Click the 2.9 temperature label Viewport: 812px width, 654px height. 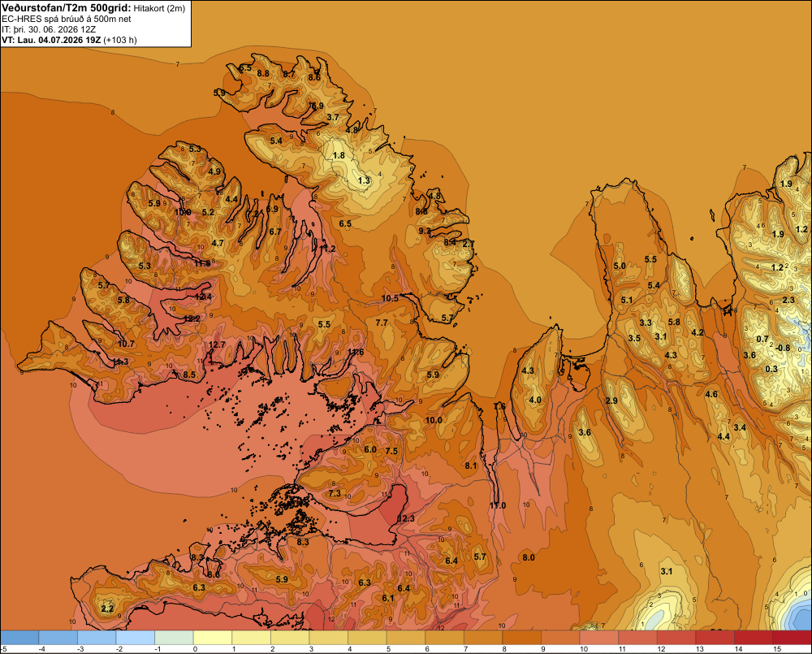[x=611, y=401]
